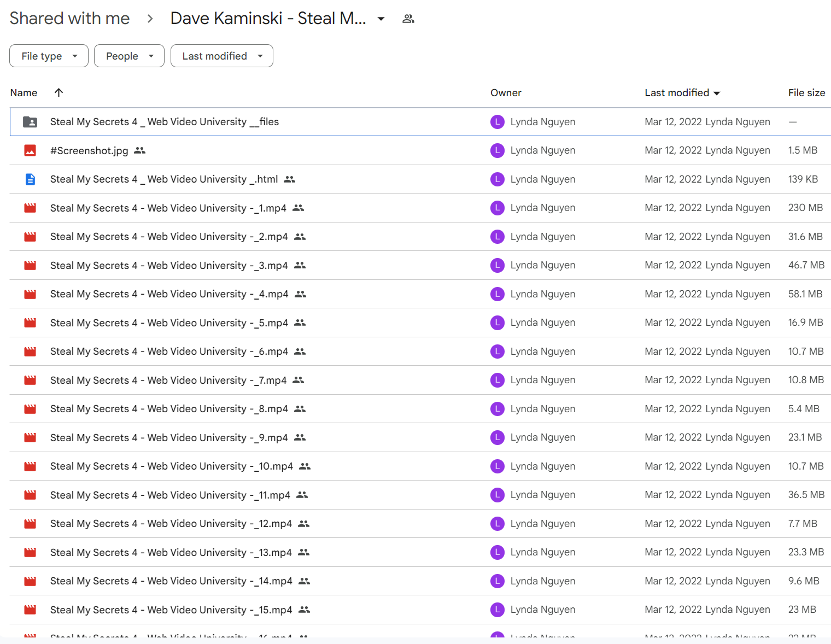Select the file name ending _9.mp4
This screenshot has width=831, height=644.
click(x=169, y=437)
